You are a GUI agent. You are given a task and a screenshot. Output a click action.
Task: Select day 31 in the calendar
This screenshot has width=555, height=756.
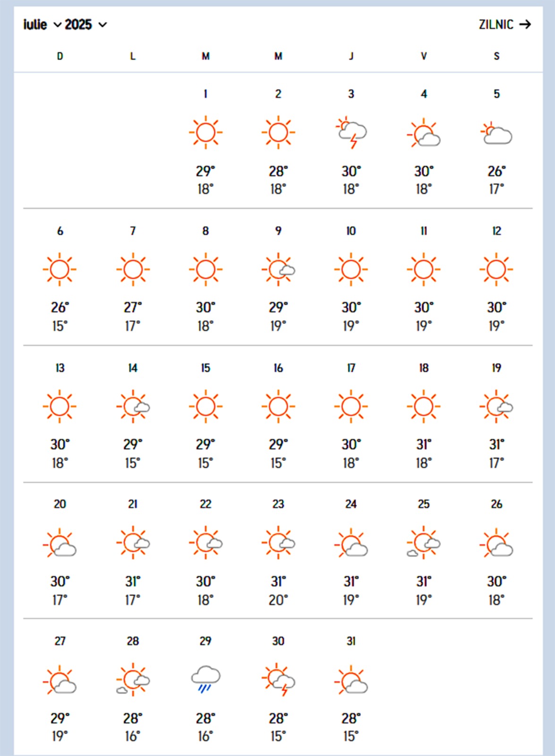point(351,641)
